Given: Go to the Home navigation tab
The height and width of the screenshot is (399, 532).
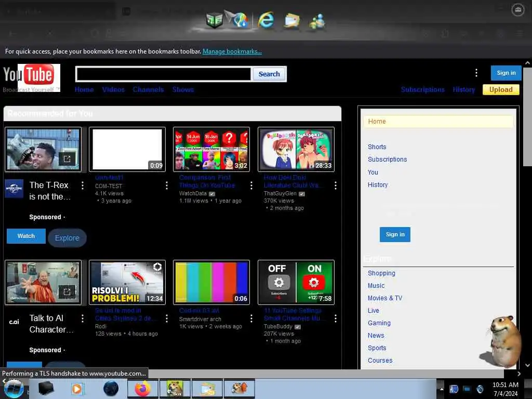Looking at the screenshot, I should click(x=84, y=89).
